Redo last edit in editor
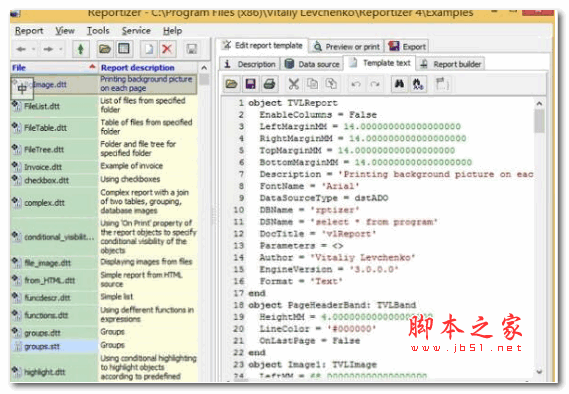Viewport: 569px width, 394px height. click(x=374, y=84)
